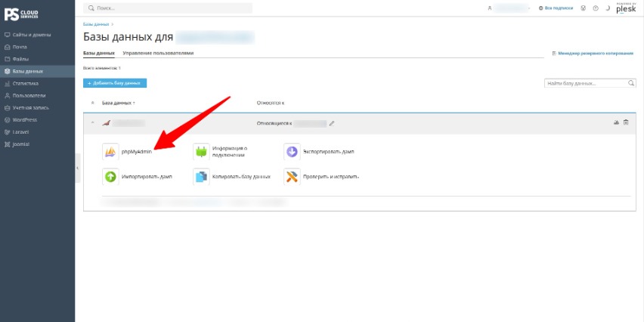Open Базы данных in sidebar

pos(37,72)
